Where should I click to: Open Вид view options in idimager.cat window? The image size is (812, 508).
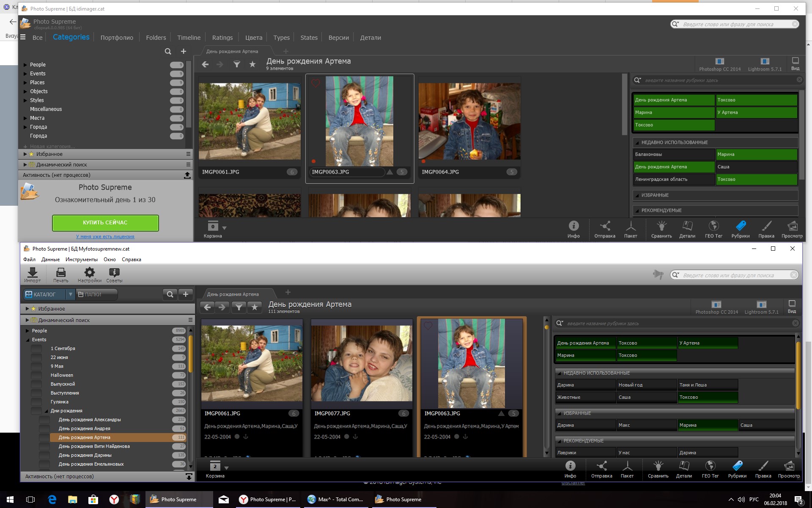[795, 64]
